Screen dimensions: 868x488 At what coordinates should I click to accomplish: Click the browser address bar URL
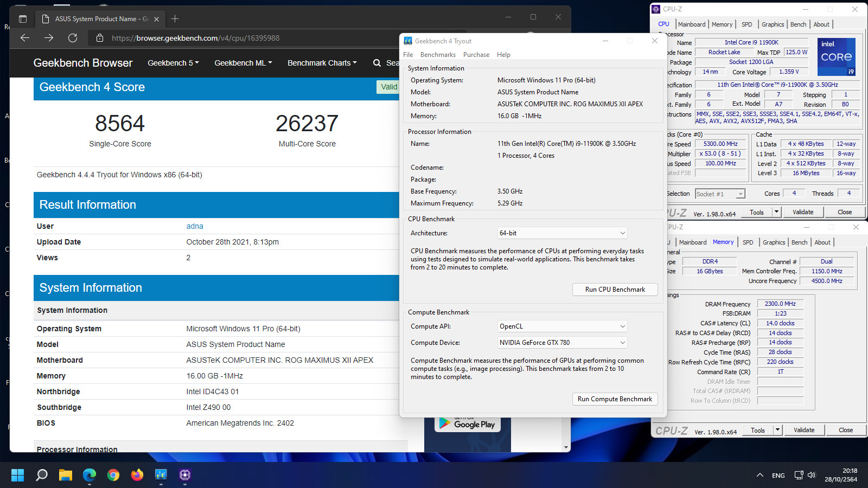[x=195, y=38]
